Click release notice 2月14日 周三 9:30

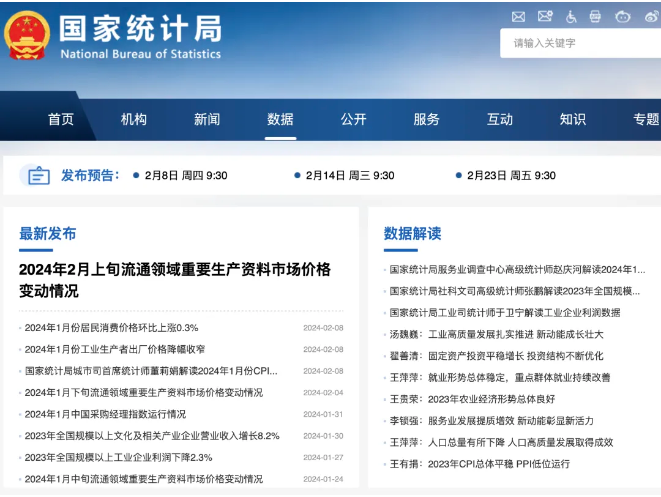point(350,175)
